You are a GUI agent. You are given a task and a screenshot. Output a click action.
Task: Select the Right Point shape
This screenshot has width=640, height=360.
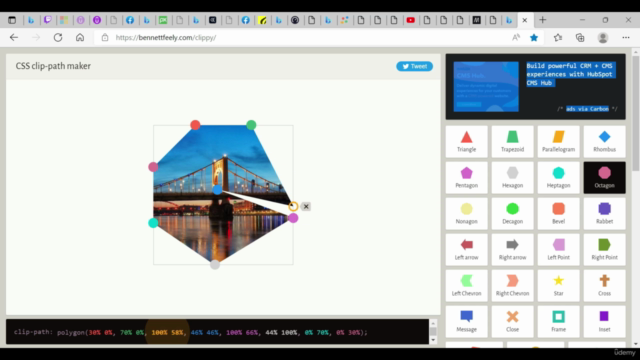point(604,249)
